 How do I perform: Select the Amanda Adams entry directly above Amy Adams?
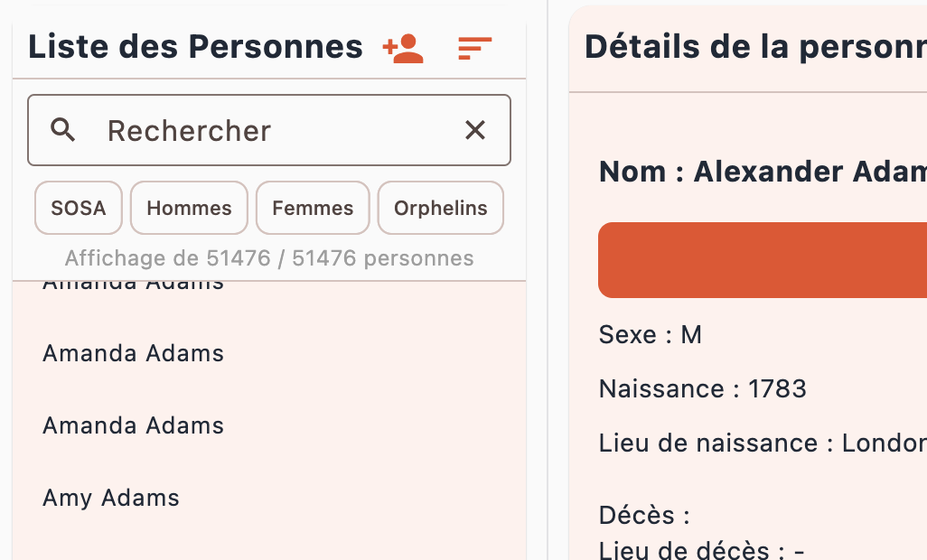click(x=269, y=426)
